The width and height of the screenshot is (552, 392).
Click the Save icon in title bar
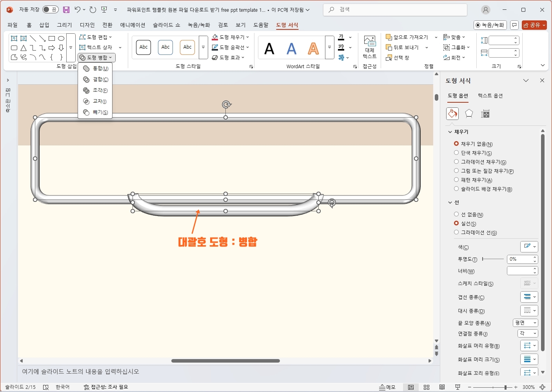(66, 10)
